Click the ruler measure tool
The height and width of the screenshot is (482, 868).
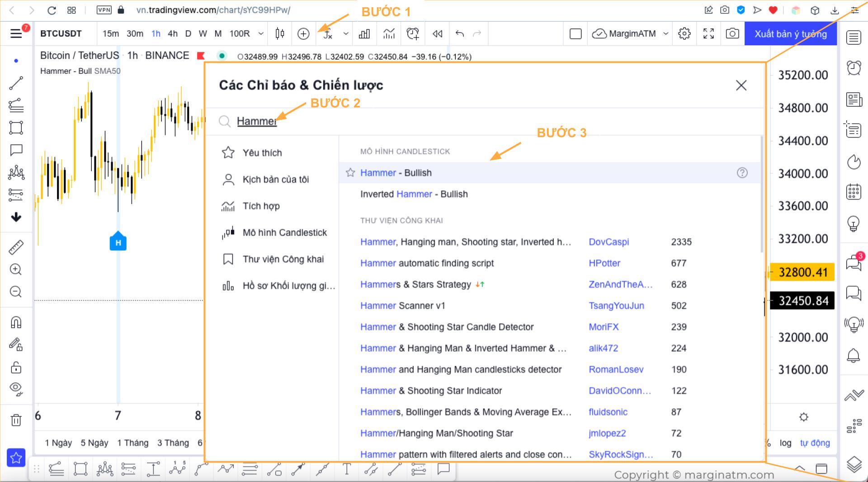pos(16,247)
